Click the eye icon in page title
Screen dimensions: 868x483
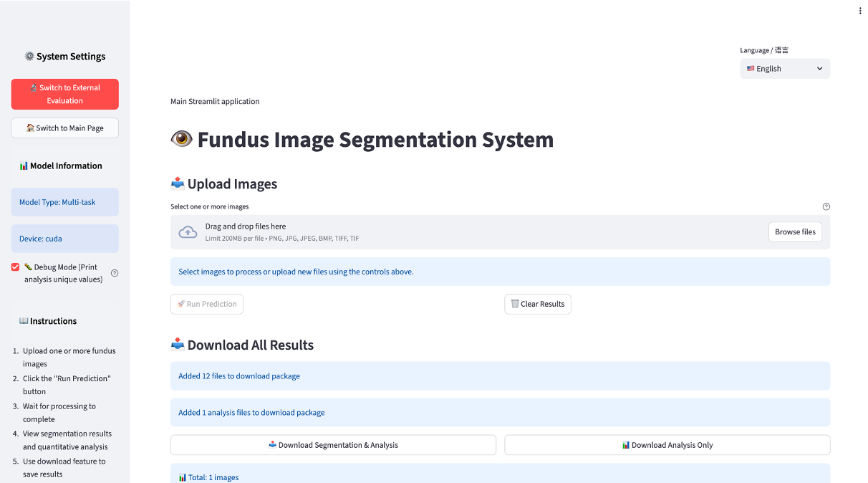point(182,139)
